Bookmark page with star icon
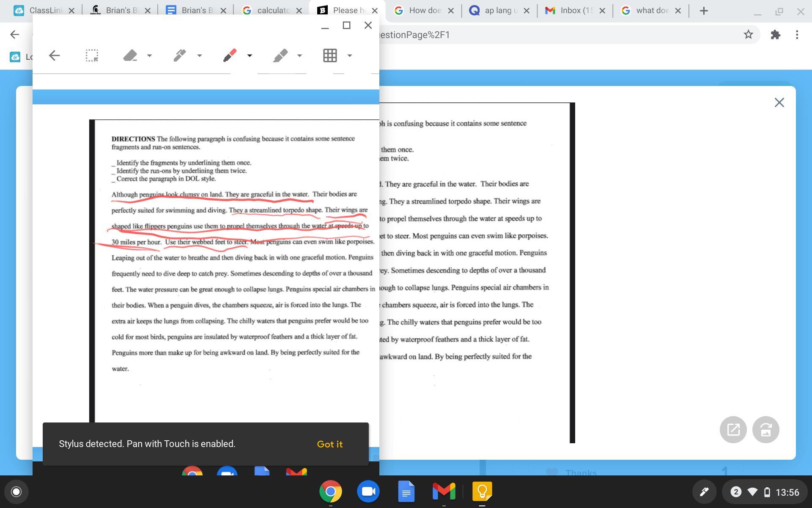This screenshot has width=812, height=508. coord(748,35)
